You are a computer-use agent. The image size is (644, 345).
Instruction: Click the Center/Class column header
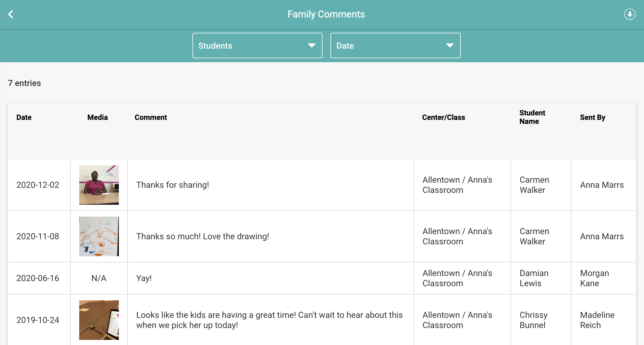[x=443, y=117]
